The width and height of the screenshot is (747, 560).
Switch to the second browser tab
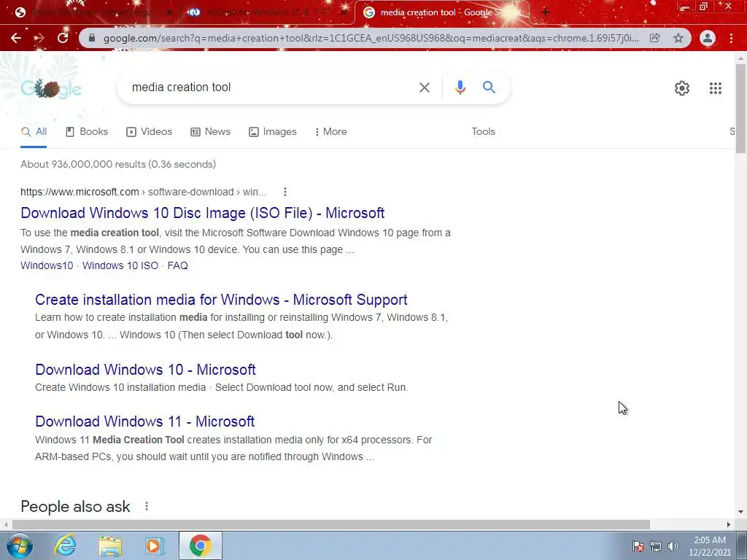click(x=267, y=12)
